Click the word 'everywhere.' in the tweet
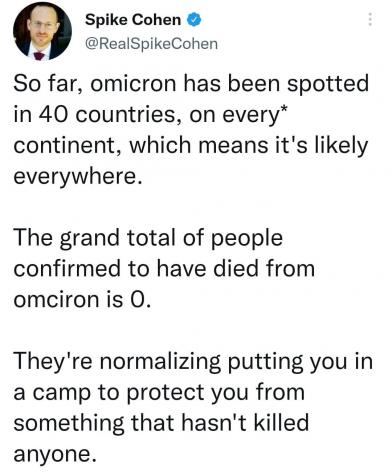This screenshot has width=392, height=472. click(x=78, y=177)
